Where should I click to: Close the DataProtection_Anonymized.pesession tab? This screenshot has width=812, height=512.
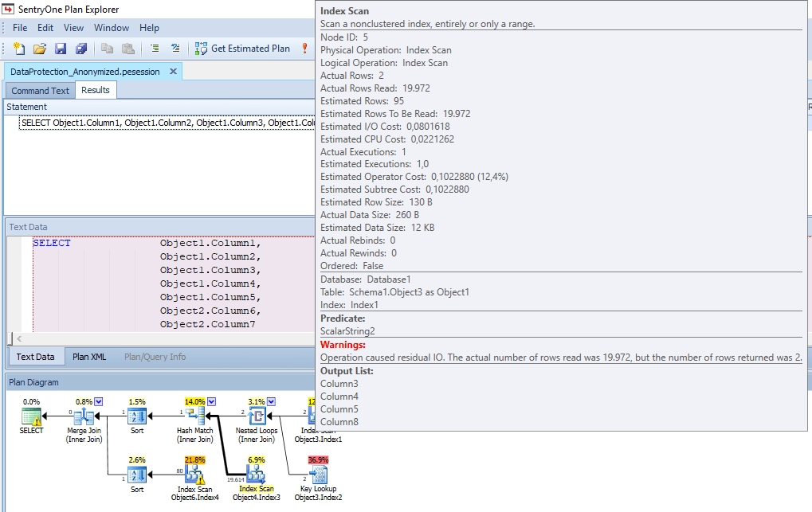pos(174,72)
